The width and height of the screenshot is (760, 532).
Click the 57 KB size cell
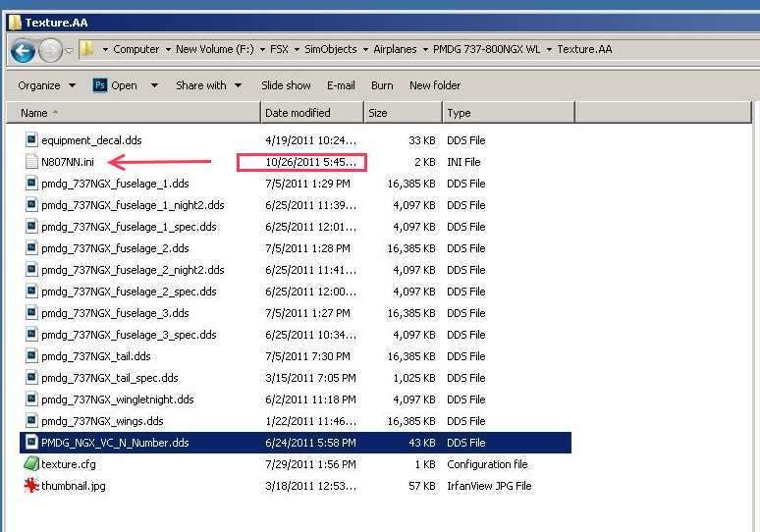[x=421, y=486]
